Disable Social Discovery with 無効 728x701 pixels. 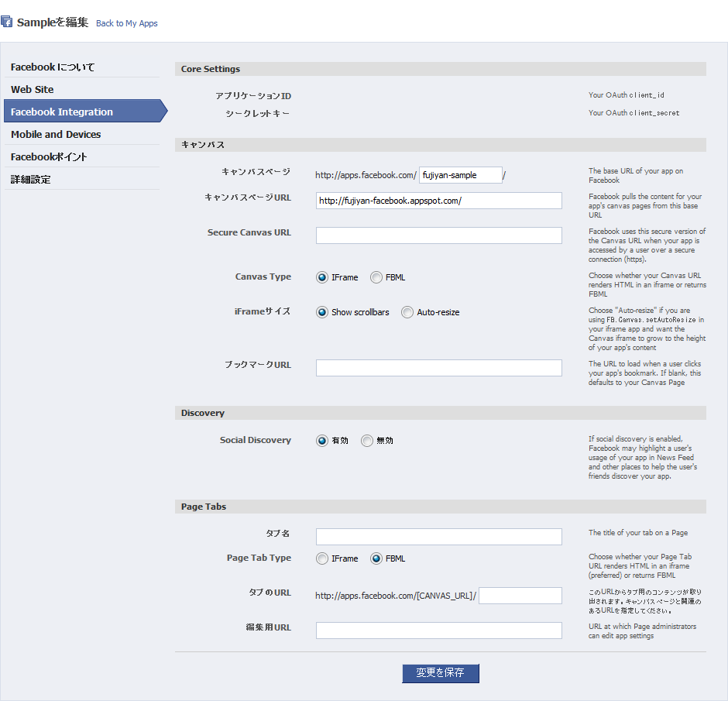(367, 441)
